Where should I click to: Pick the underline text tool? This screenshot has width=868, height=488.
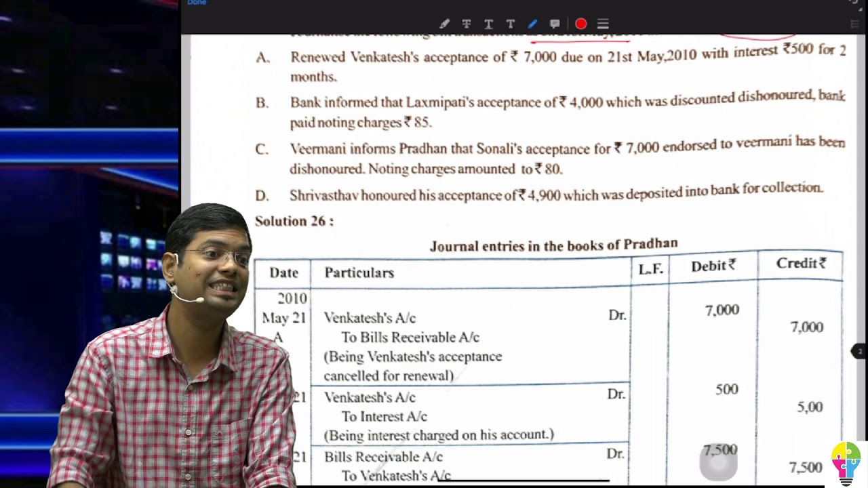click(488, 24)
